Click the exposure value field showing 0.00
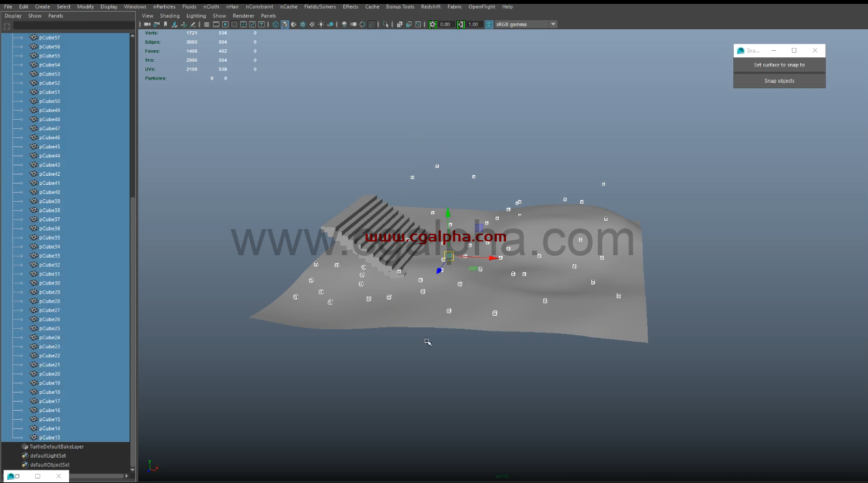Image resolution: width=868 pixels, height=483 pixels. point(446,24)
